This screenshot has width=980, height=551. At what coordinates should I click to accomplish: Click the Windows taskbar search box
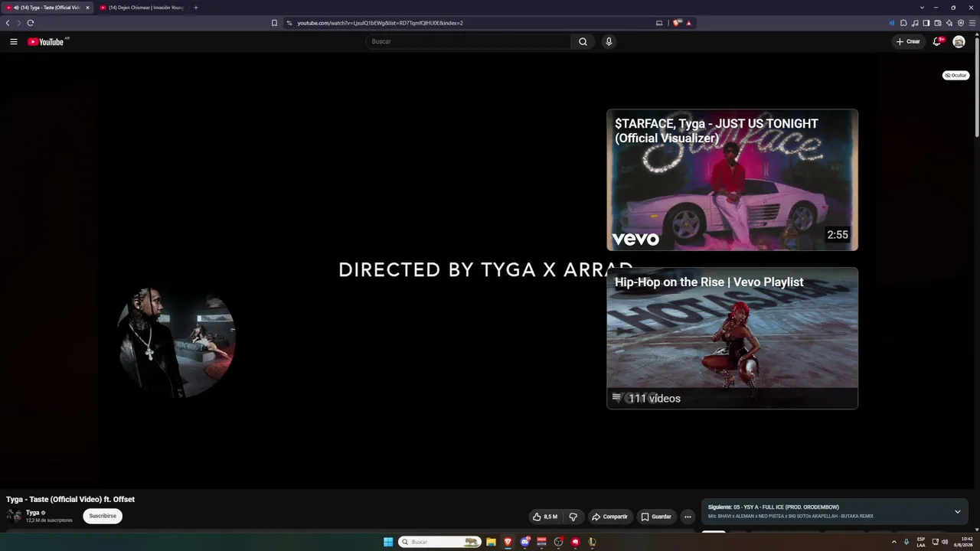440,542
